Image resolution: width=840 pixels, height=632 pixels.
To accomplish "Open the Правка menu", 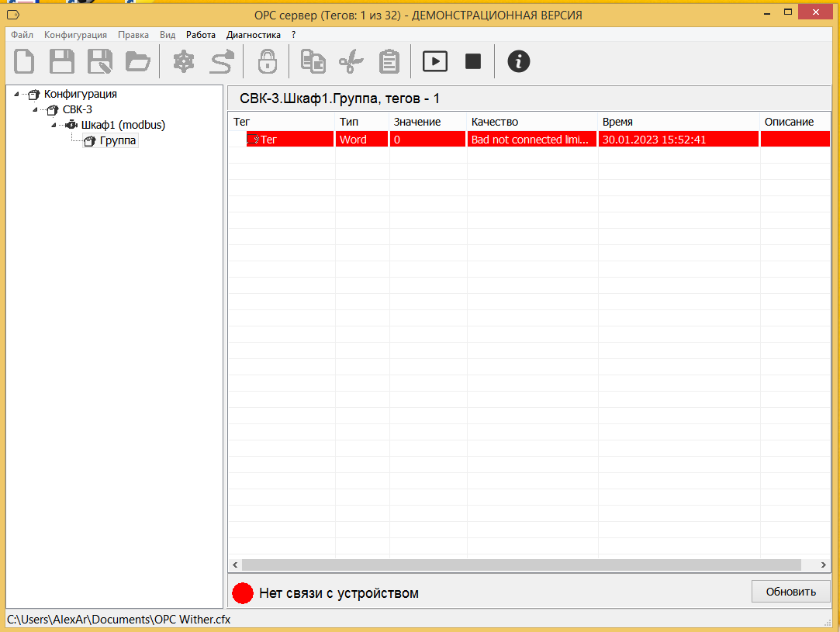I will coord(133,35).
